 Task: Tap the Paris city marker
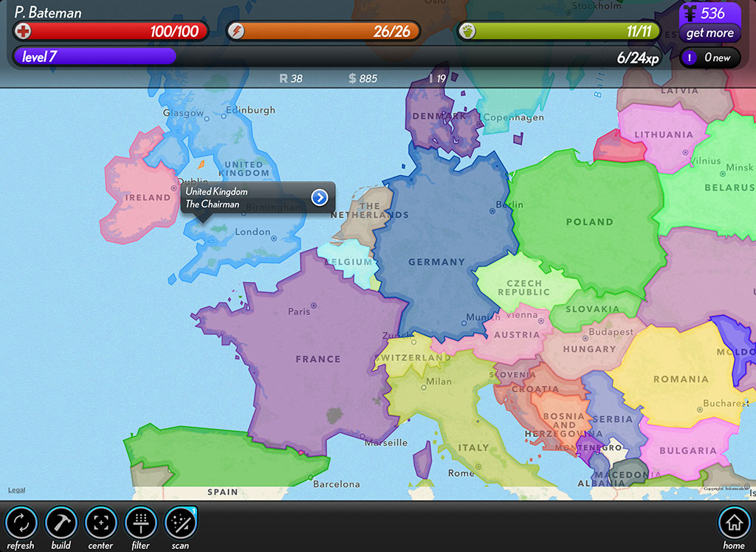(314, 306)
